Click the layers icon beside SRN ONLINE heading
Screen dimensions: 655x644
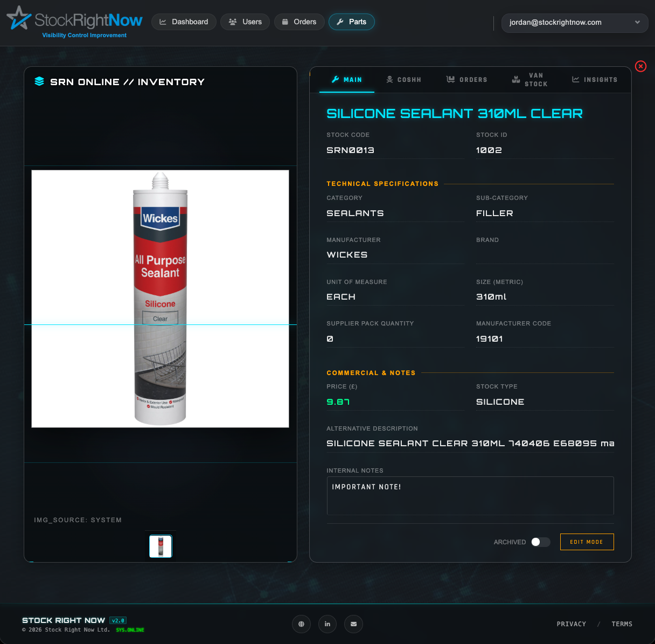pyautogui.click(x=39, y=81)
